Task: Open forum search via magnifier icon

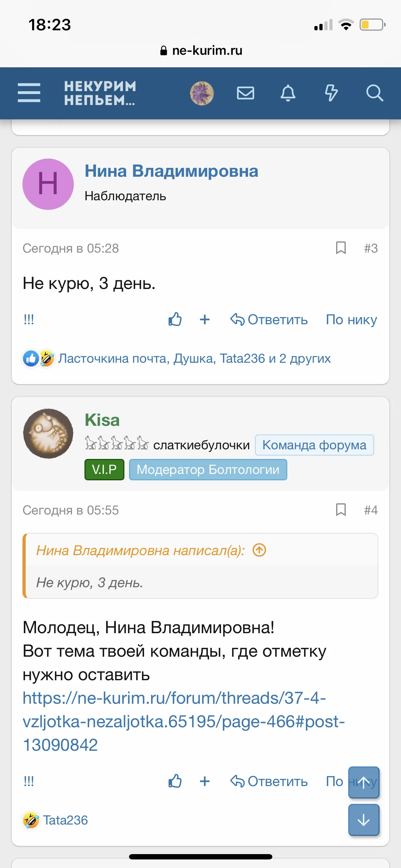Action: point(375,93)
